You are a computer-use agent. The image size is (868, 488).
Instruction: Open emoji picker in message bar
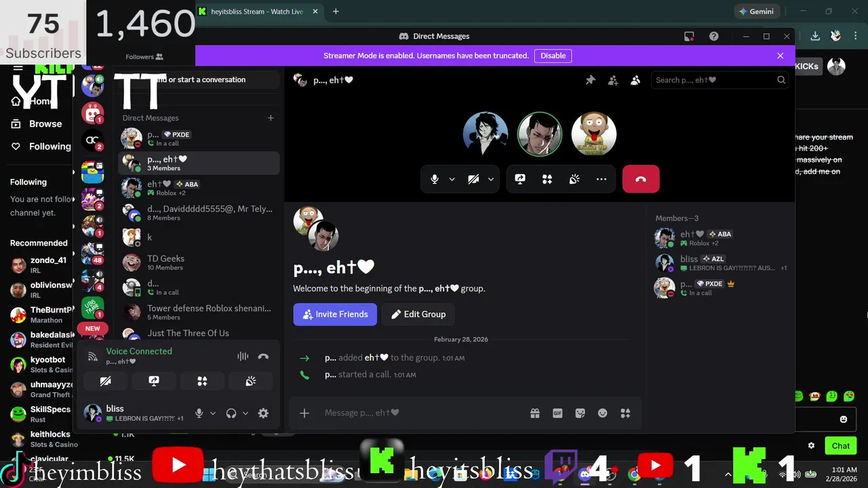point(602,413)
